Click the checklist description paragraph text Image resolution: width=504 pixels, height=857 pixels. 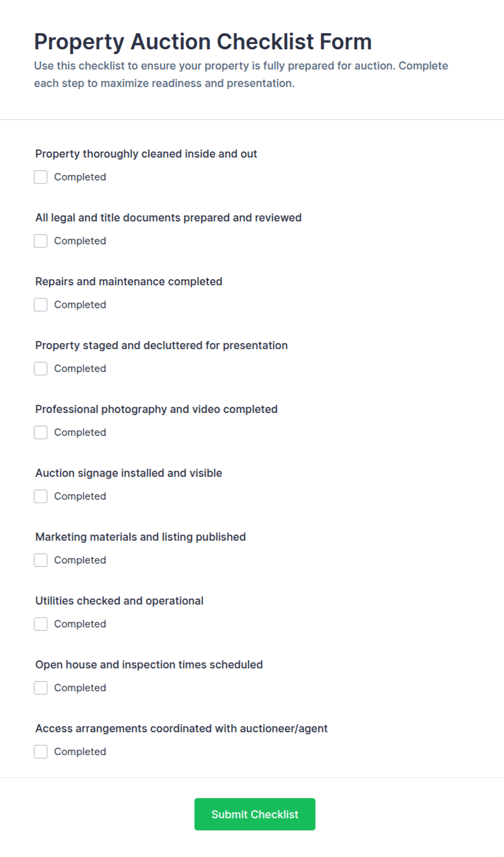click(x=241, y=74)
